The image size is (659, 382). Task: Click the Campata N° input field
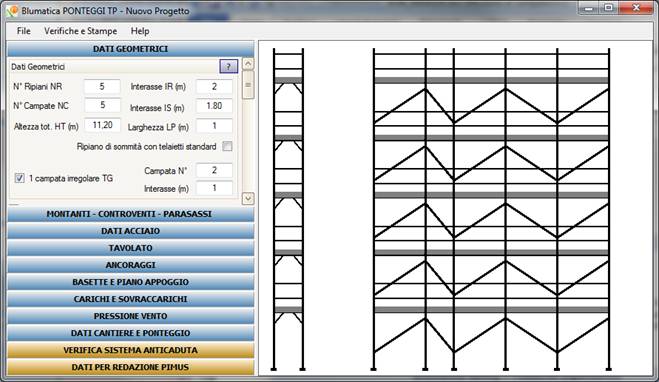pyautogui.click(x=214, y=170)
